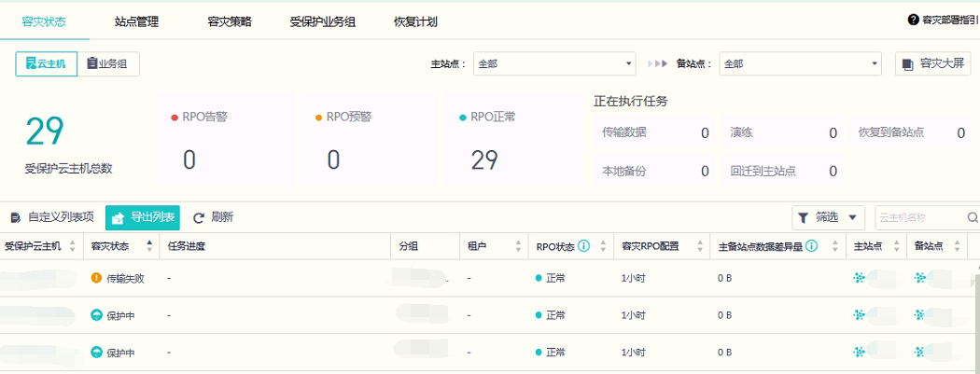Go to the 站点管理 tab

[135, 21]
